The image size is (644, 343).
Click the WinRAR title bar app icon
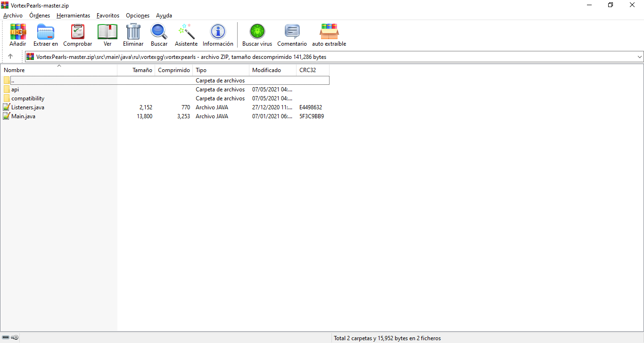coord(5,5)
